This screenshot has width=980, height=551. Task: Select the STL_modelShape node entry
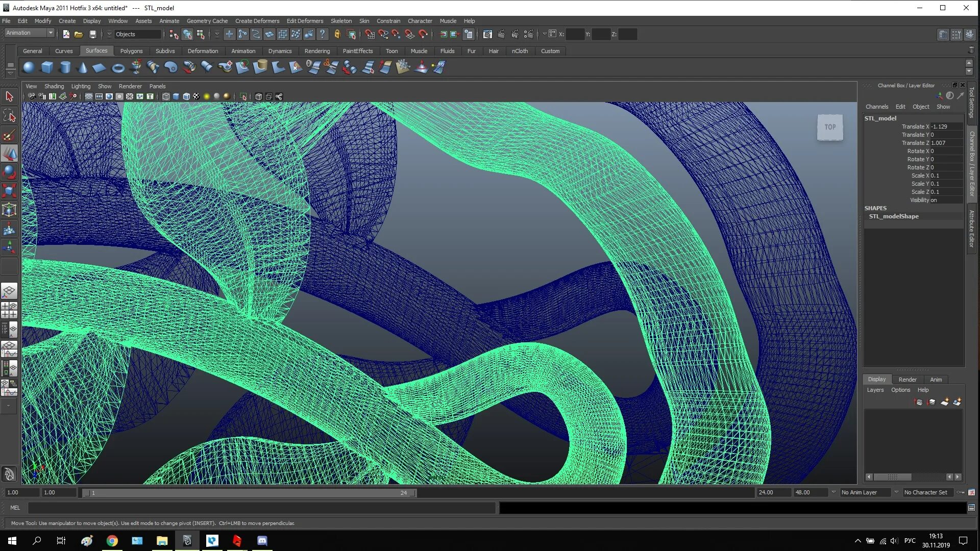(x=893, y=216)
